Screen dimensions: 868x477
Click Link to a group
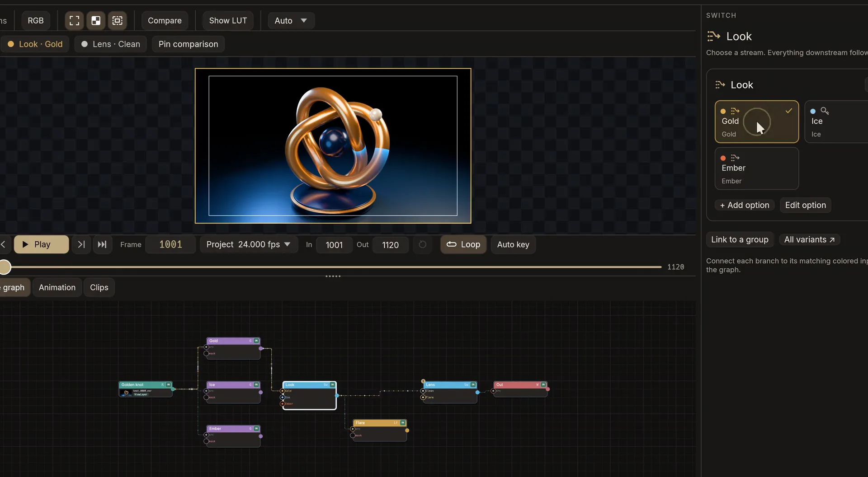740,239
